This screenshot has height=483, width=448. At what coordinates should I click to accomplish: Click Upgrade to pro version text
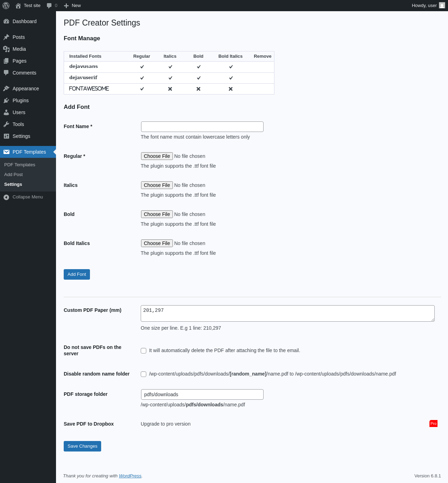(x=166, y=424)
